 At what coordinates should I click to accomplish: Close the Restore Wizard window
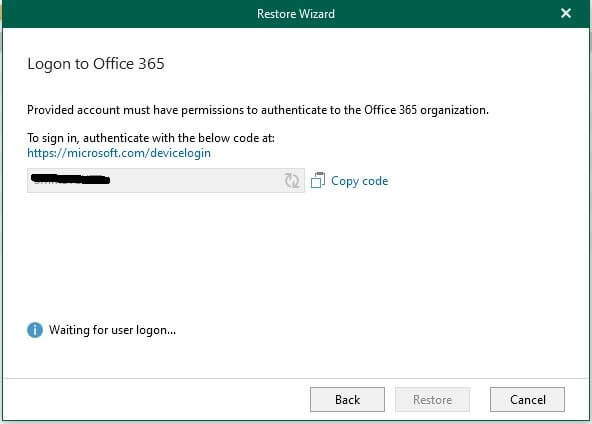click(566, 13)
